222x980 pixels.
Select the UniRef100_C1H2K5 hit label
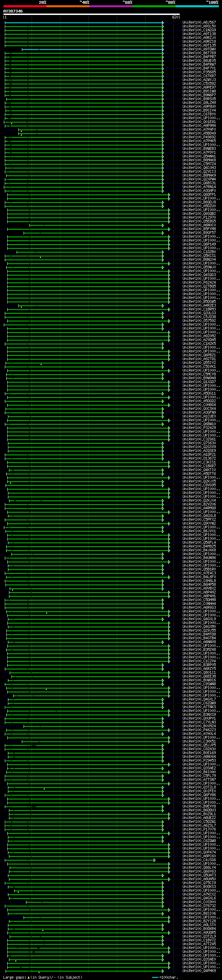(x=199, y=343)
